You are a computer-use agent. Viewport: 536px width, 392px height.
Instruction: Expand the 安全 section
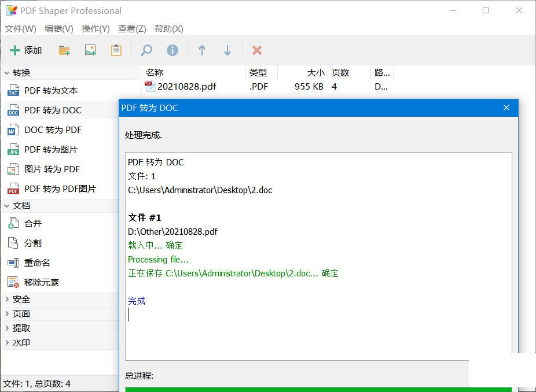coord(6,299)
